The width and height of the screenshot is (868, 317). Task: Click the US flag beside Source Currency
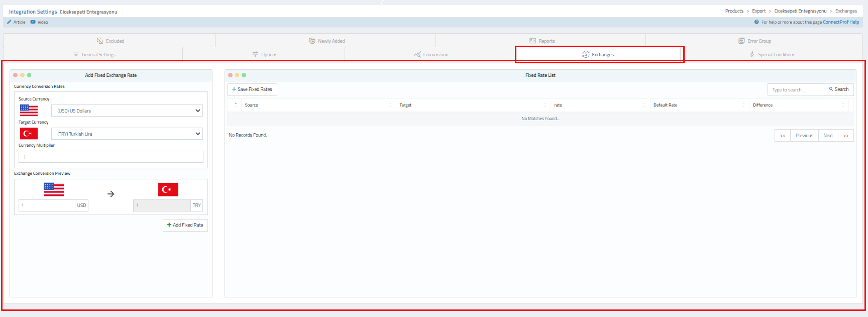click(x=29, y=111)
